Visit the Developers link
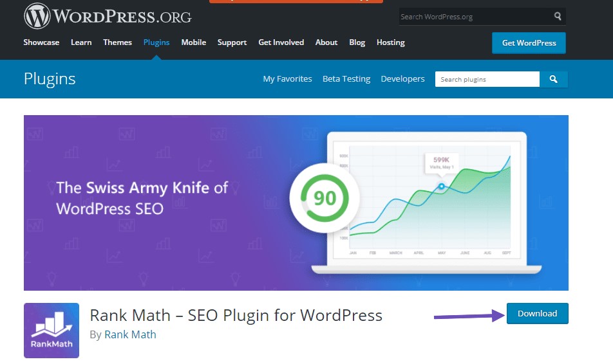Screen dimensions: 613x364 click(x=402, y=79)
